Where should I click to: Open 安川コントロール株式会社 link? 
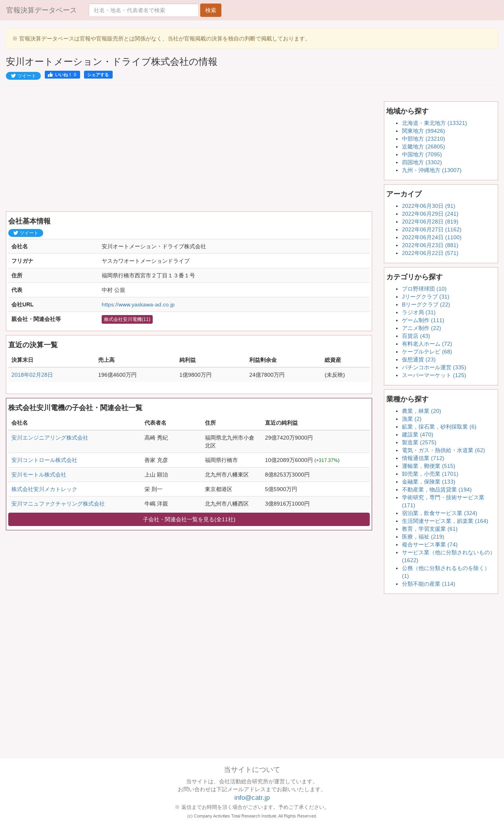click(x=44, y=460)
